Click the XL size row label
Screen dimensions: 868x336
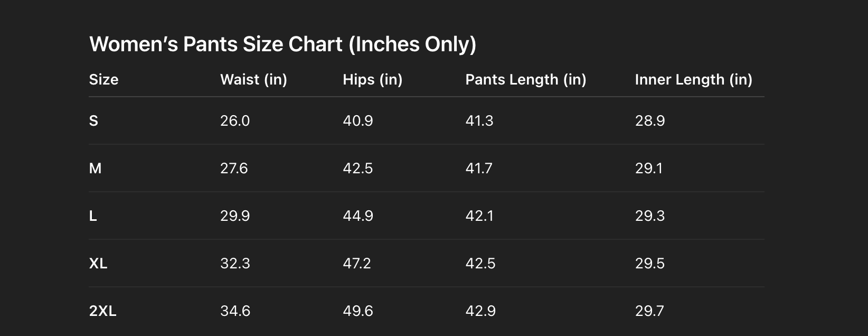tap(98, 264)
